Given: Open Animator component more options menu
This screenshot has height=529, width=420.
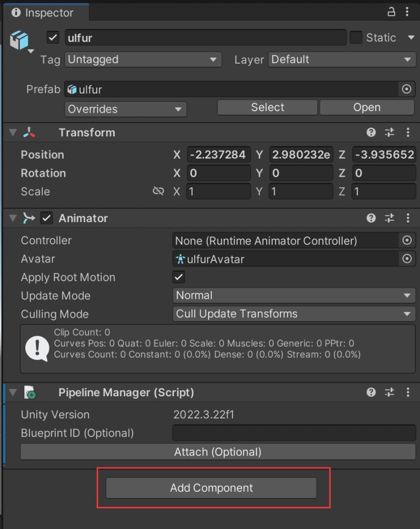Looking at the screenshot, I should click(408, 218).
